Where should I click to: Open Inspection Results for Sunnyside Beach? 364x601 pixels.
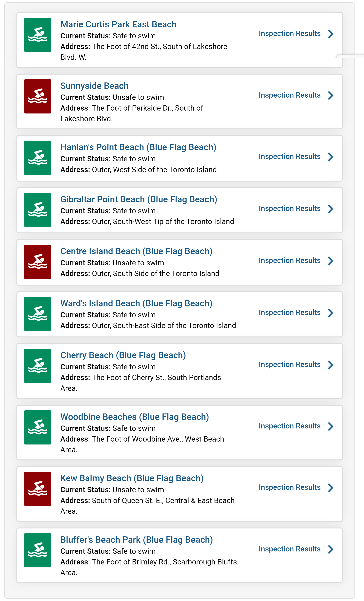(x=290, y=95)
